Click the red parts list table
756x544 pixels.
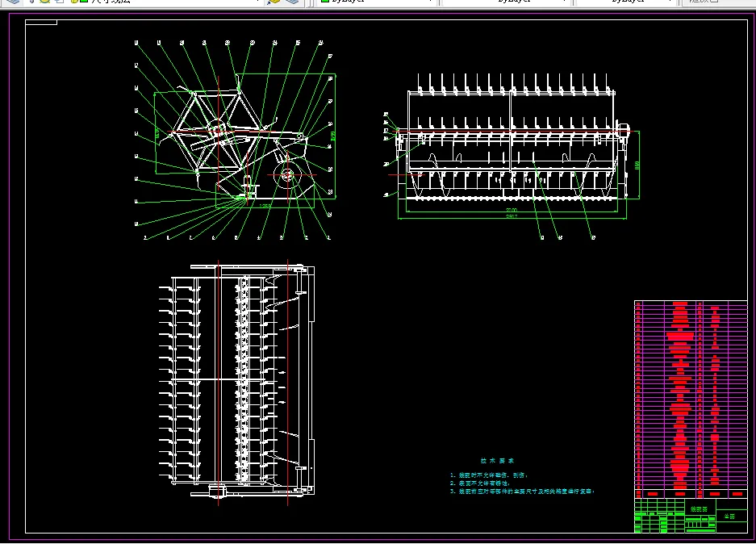click(x=691, y=397)
